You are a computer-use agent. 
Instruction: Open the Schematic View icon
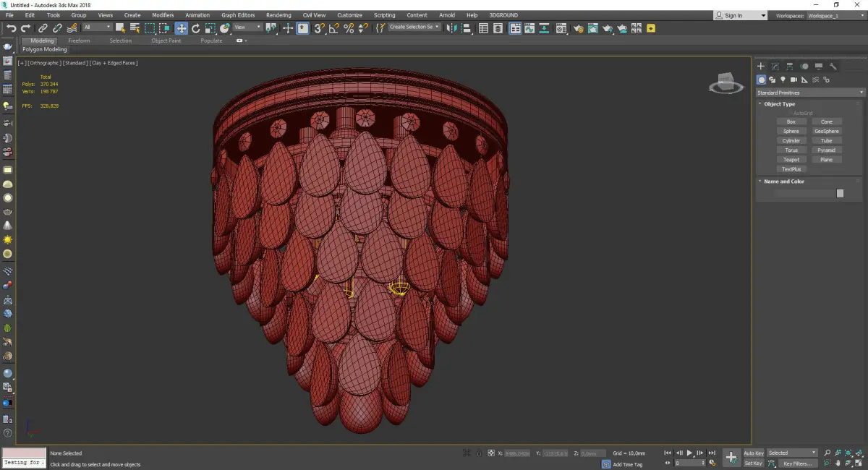pos(544,28)
